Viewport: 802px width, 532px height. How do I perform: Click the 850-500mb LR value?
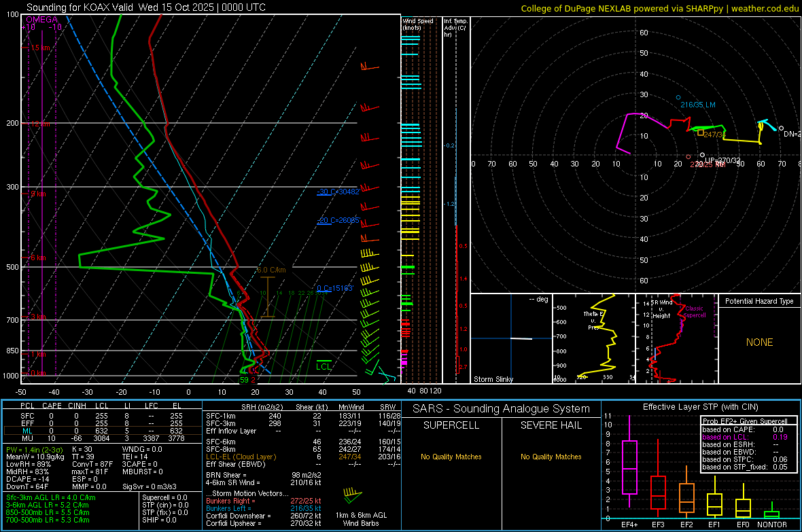tap(48, 512)
